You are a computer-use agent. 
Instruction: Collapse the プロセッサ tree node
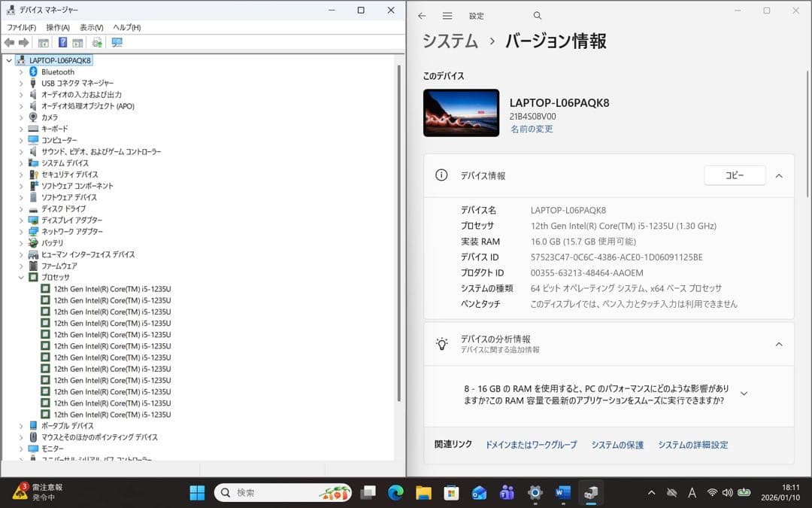(x=21, y=277)
